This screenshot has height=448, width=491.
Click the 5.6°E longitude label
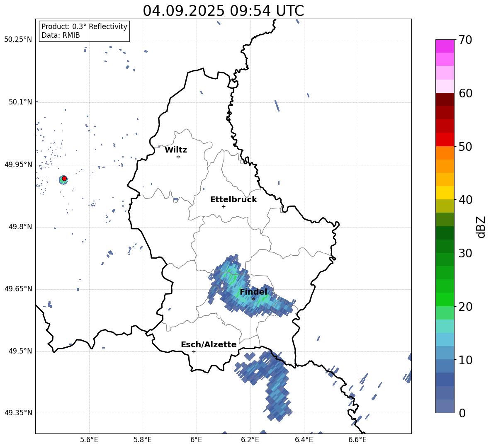[x=89, y=440]
